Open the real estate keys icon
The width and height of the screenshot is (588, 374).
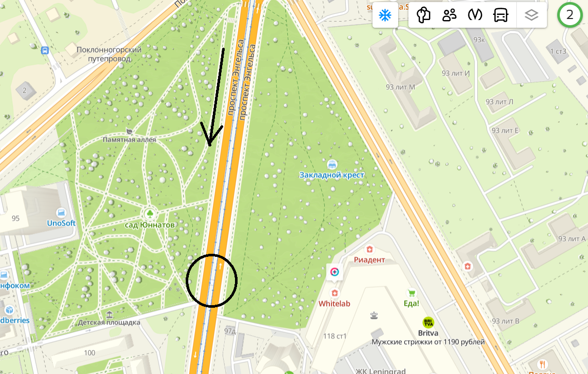tap(423, 15)
